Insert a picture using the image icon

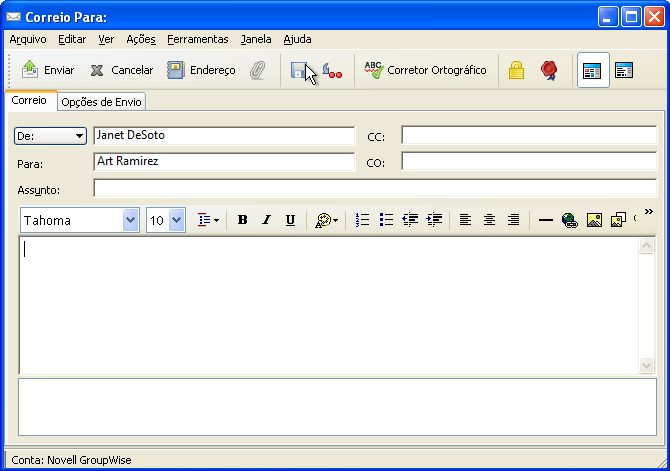tap(594, 220)
